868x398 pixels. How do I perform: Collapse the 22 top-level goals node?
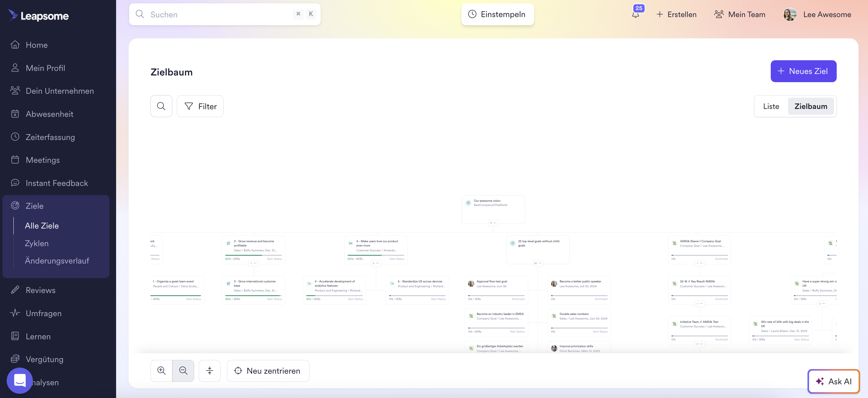(x=537, y=263)
